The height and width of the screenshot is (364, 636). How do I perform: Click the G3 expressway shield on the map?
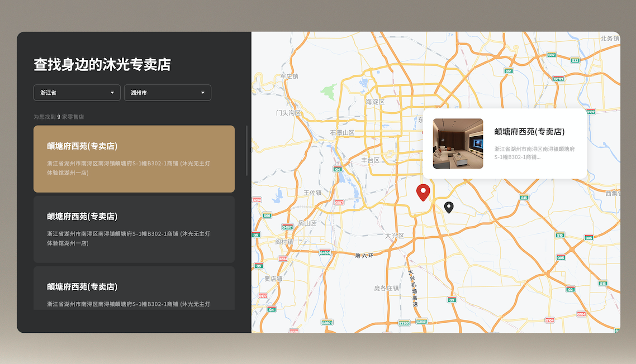click(452, 300)
